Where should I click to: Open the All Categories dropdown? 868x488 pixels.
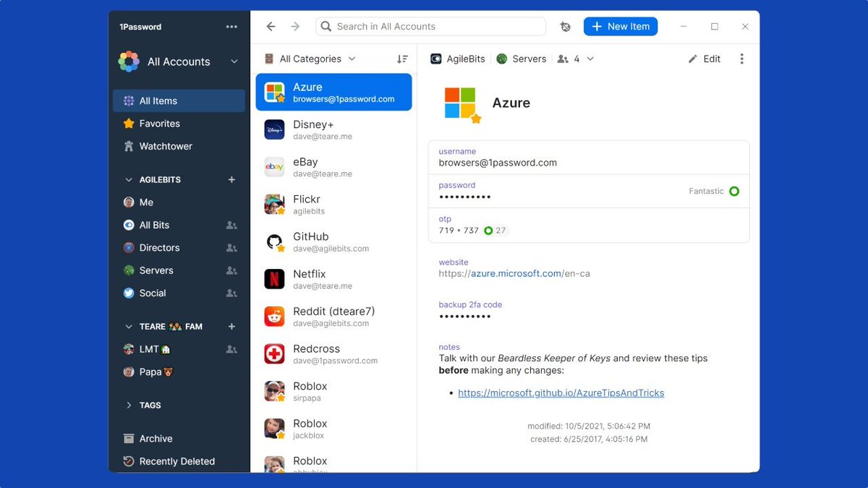310,59
